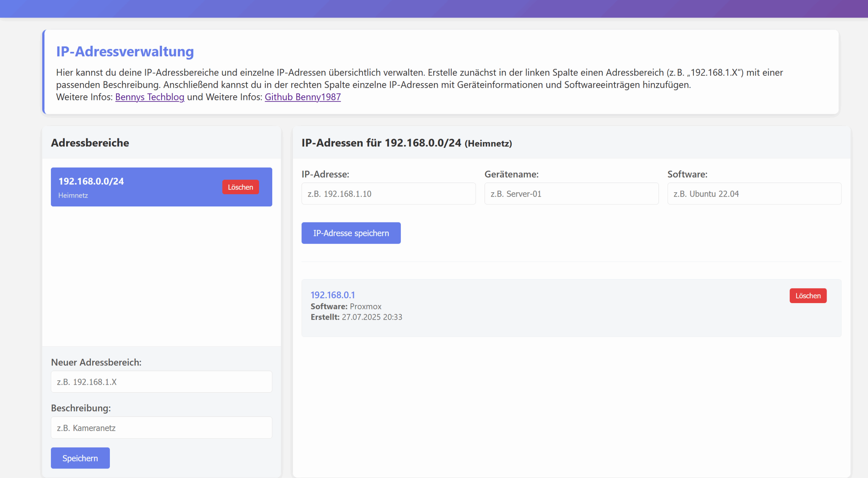Click the IP-Adresse input field
868x478 pixels.
389,194
